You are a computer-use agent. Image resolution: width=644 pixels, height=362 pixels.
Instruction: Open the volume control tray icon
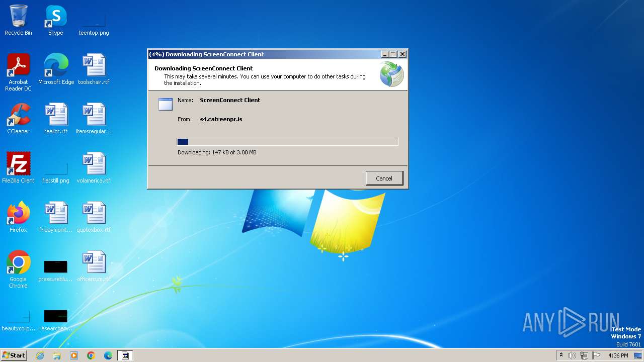572,355
